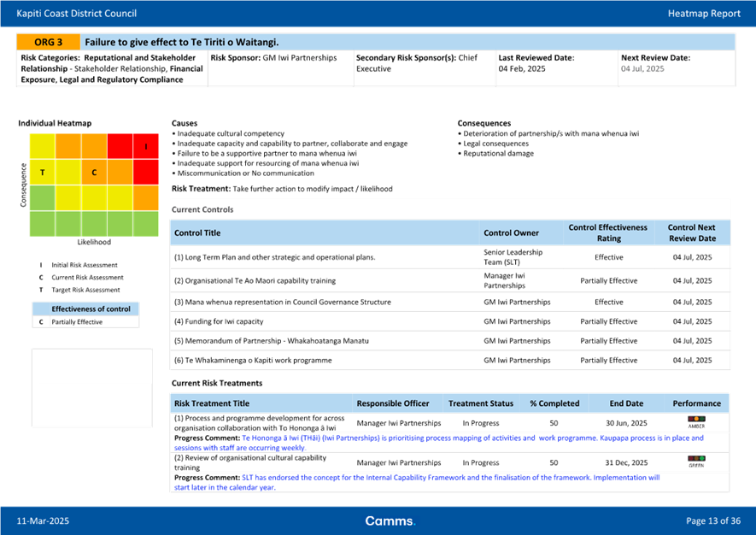Click the 'Senior Leadership Team (SLT)' owner cell
This screenshot has height=535, width=756.
513,257
